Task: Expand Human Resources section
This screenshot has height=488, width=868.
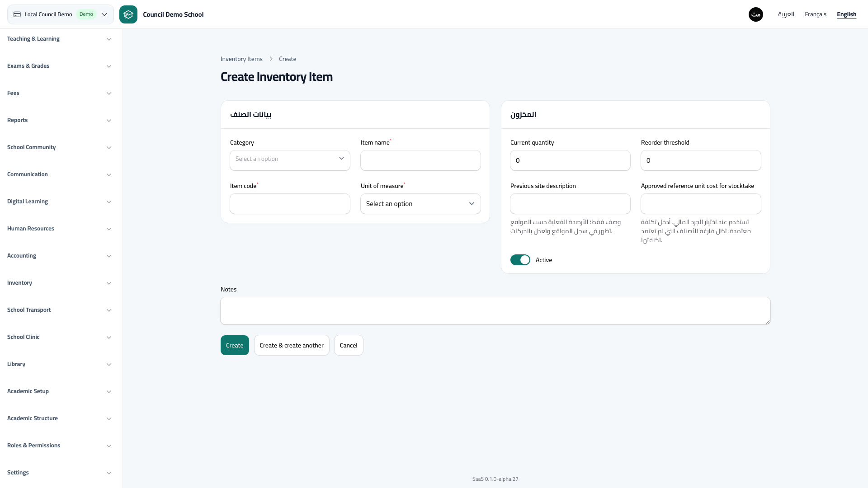Action: (59, 229)
